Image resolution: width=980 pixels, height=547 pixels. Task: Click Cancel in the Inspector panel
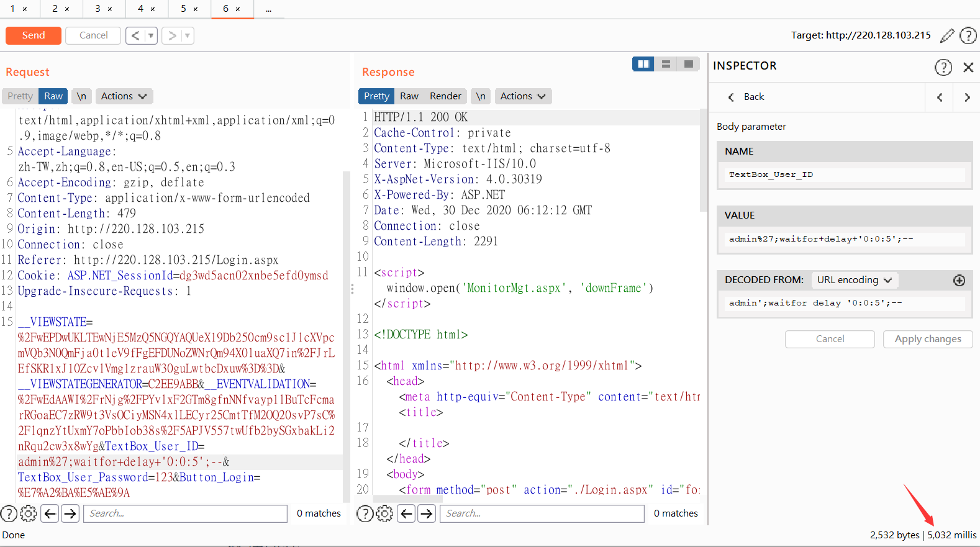click(830, 339)
